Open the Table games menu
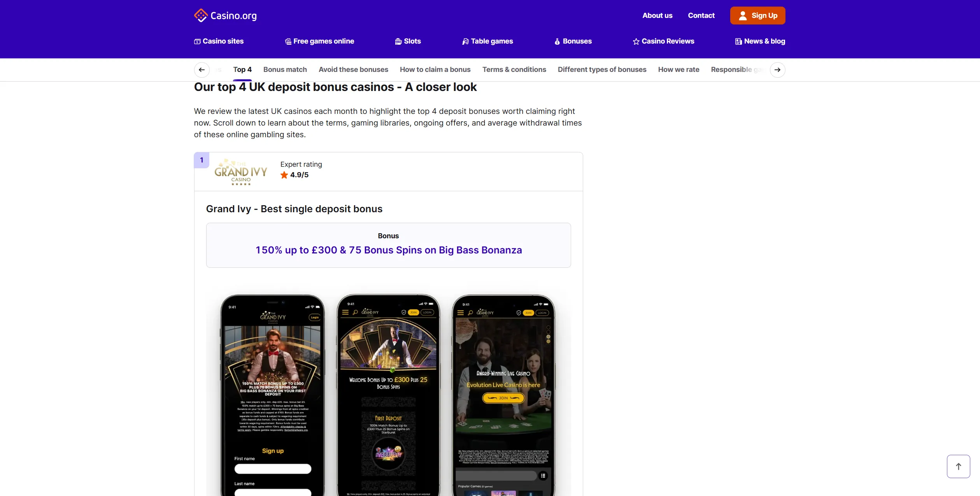This screenshot has width=980, height=496. pos(487,41)
